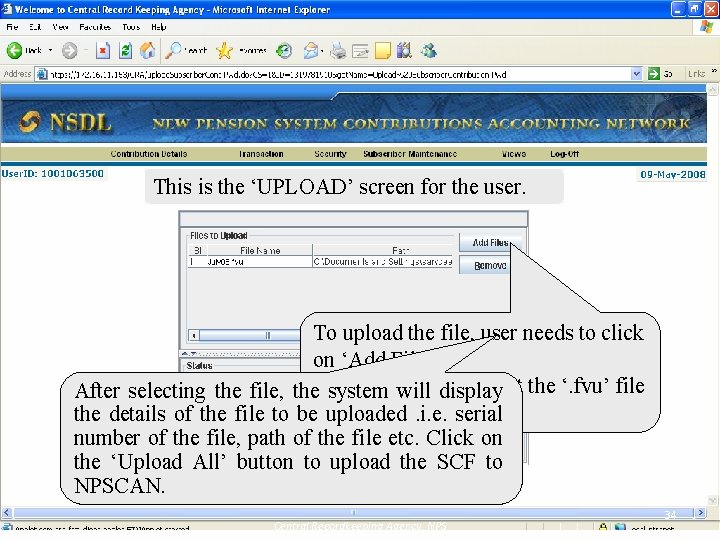This screenshot has width=720, height=540.
Task: Select the file path cell starting C:\Documents
Action: pos(383,262)
